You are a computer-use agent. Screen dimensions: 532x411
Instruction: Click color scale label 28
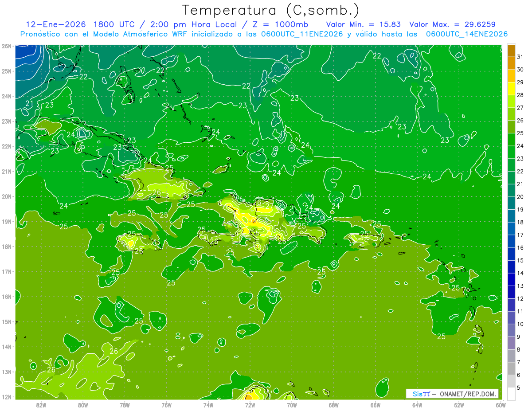pos(520,95)
